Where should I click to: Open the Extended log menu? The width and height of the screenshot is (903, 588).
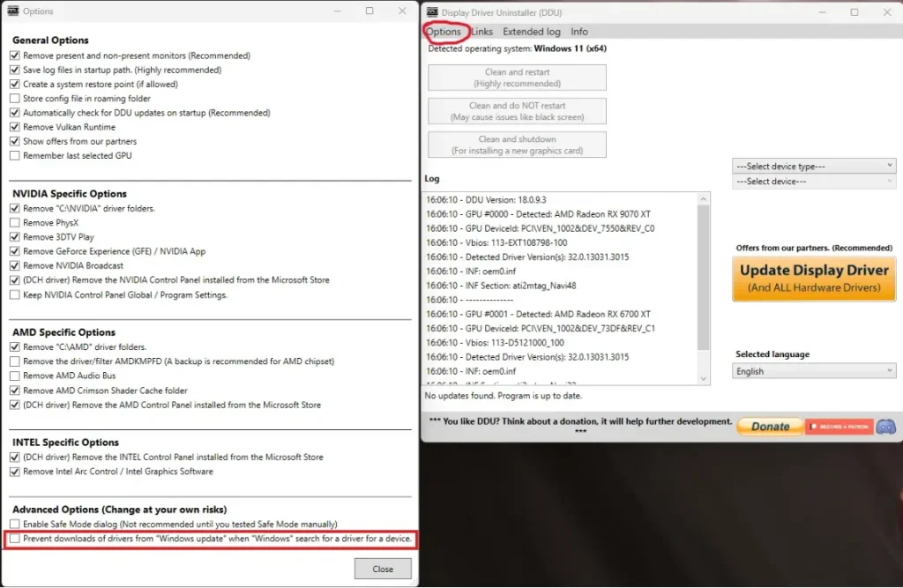(x=532, y=32)
